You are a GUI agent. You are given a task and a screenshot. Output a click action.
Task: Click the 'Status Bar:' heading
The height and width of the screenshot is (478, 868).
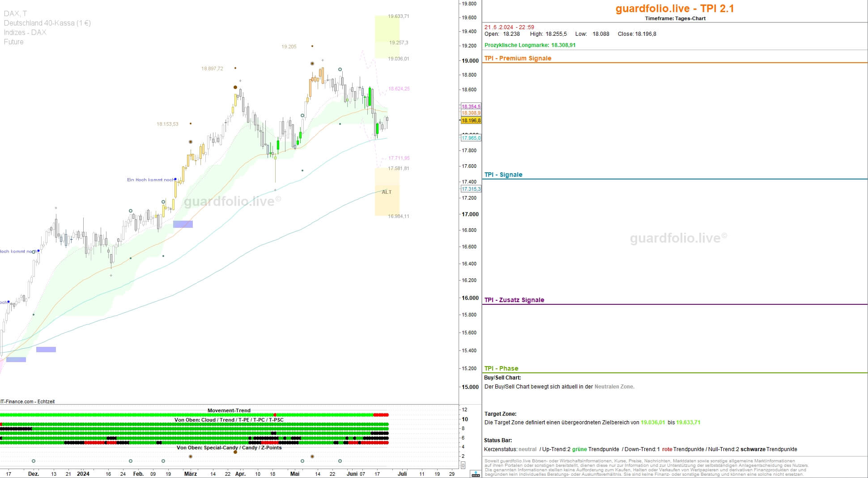(x=498, y=440)
